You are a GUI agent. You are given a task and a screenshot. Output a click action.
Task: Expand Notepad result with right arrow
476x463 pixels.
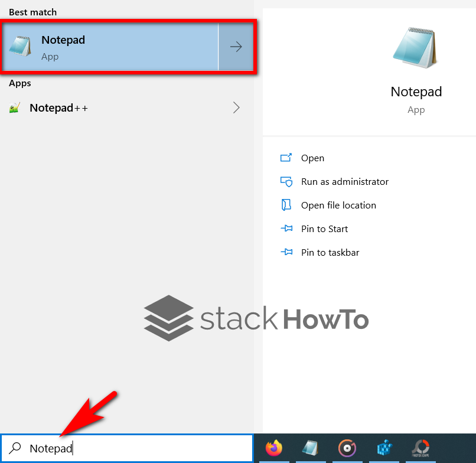236,47
